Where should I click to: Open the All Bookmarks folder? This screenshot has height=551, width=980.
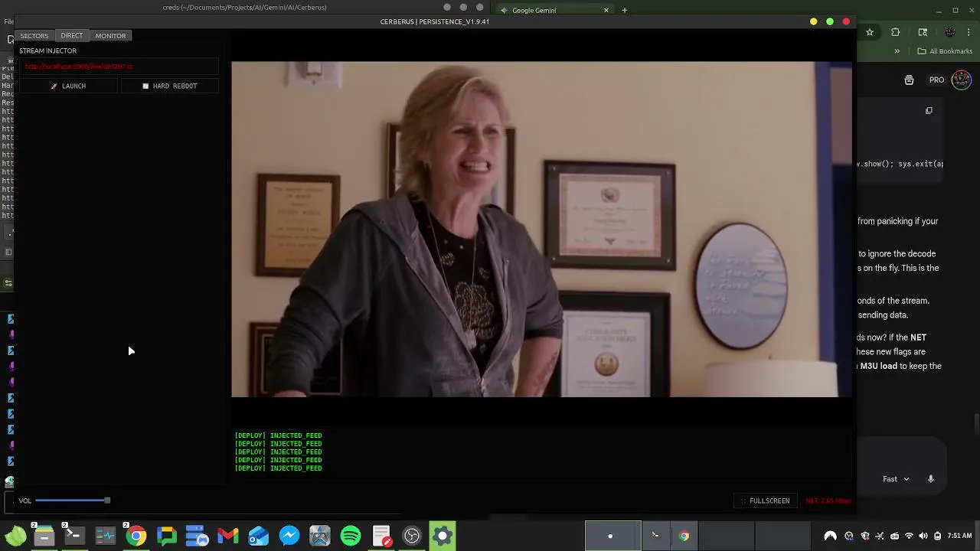[x=945, y=51]
